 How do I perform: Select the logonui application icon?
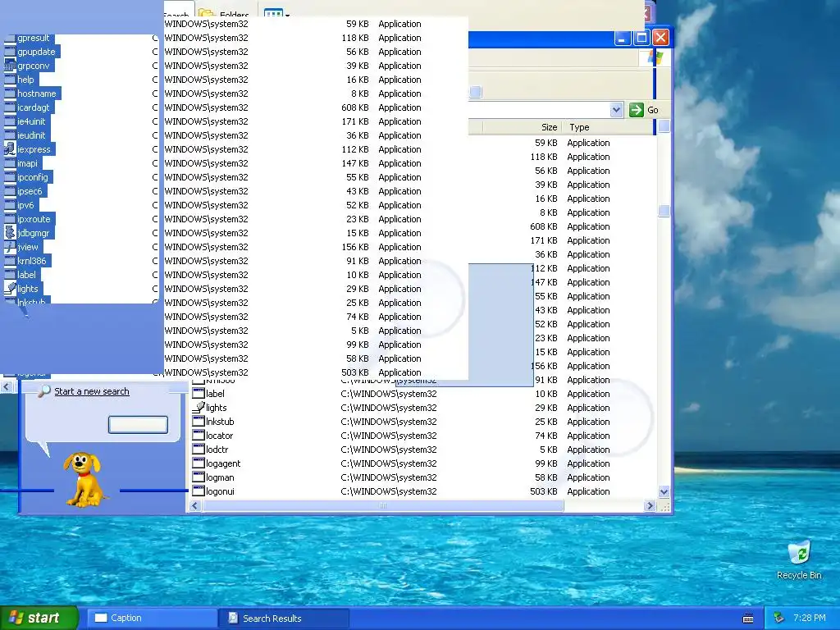click(x=199, y=491)
